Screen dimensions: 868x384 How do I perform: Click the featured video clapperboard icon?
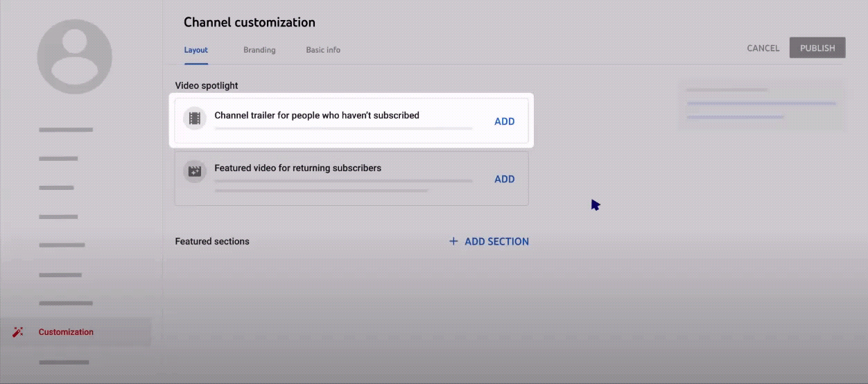[195, 171]
